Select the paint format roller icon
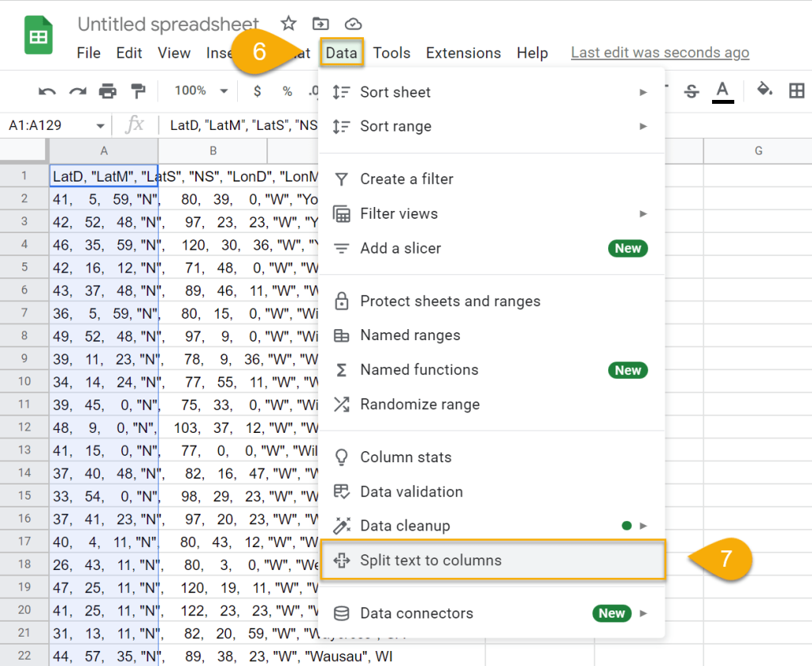Viewport: 812px width, 666px height. click(138, 91)
